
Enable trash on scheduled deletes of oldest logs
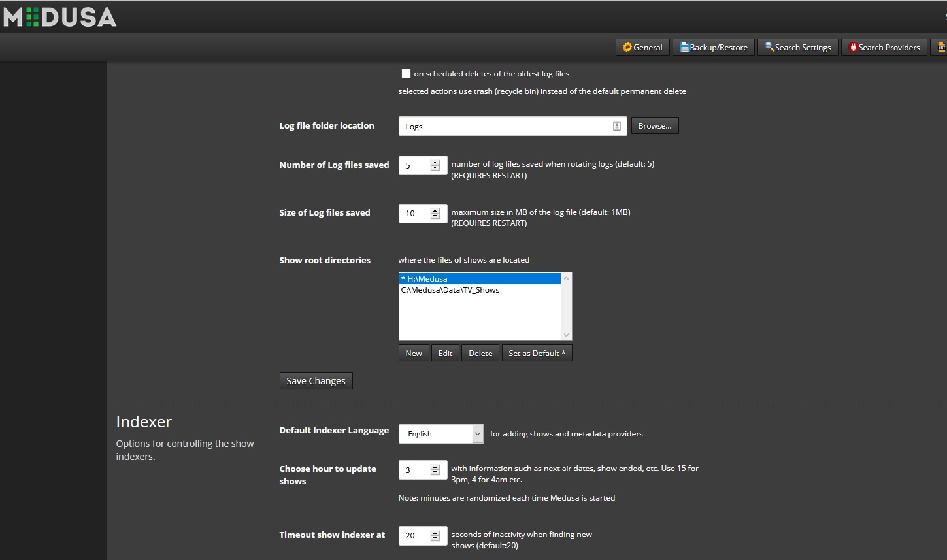click(x=405, y=73)
